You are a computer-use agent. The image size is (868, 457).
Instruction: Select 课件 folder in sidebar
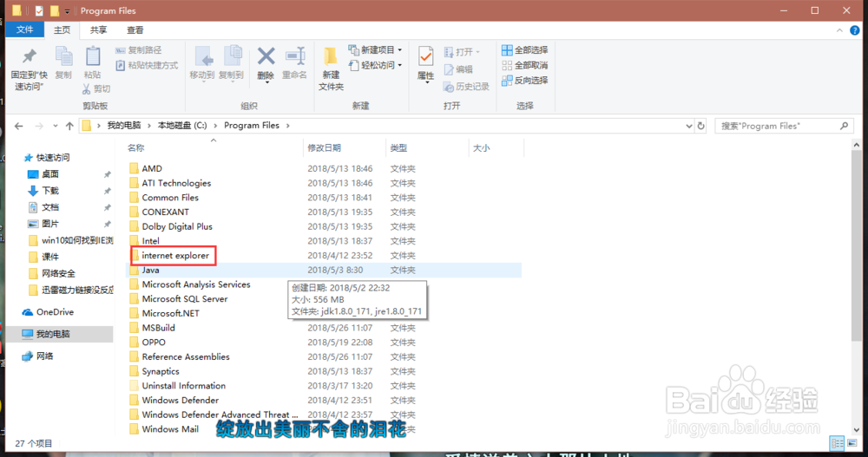tap(43, 257)
